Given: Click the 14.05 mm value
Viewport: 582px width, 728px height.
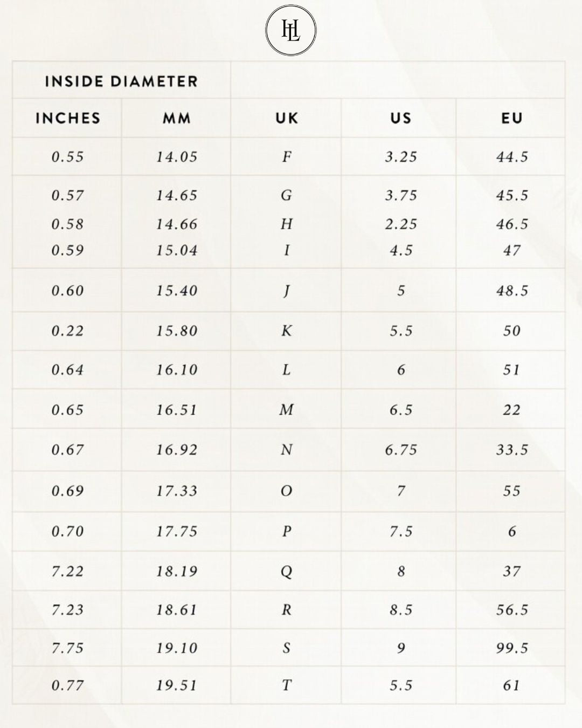Looking at the screenshot, I should [177, 157].
